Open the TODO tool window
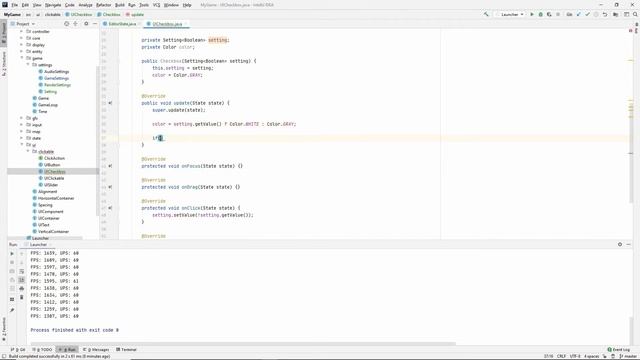 tap(42, 349)
